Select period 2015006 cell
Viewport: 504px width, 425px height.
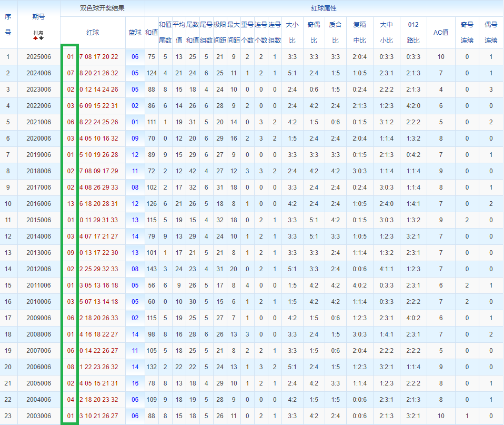[x=38, y=220]
